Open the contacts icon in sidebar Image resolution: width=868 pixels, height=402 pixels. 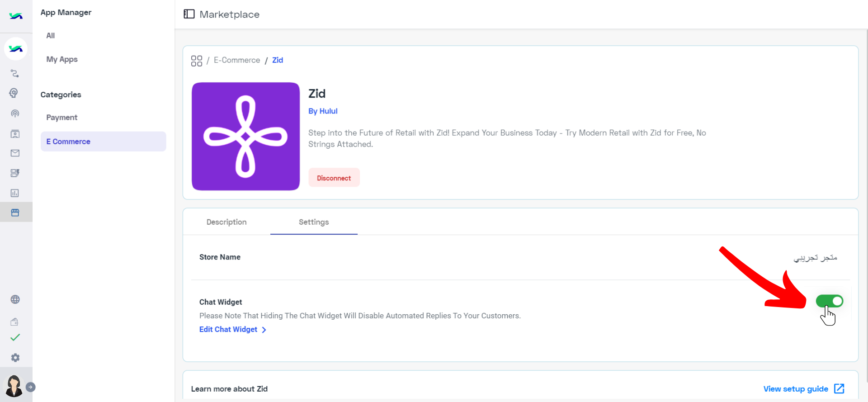tap(15, 134)
